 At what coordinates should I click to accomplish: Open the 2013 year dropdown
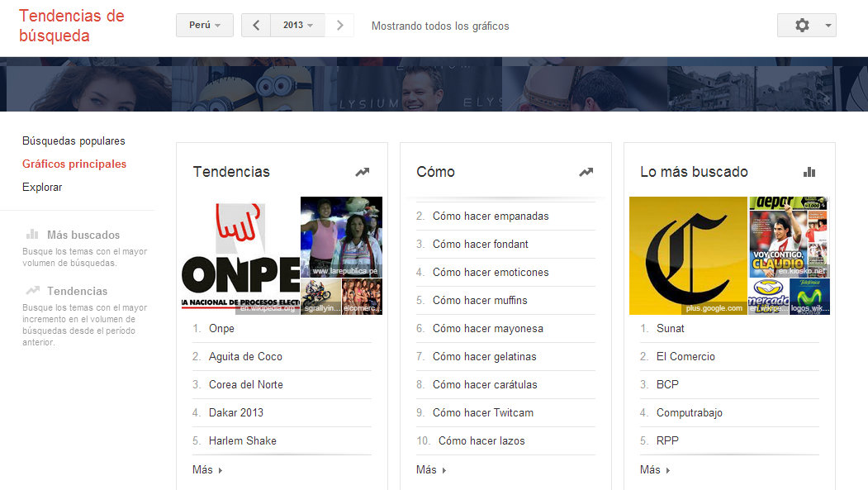(297, 25)
